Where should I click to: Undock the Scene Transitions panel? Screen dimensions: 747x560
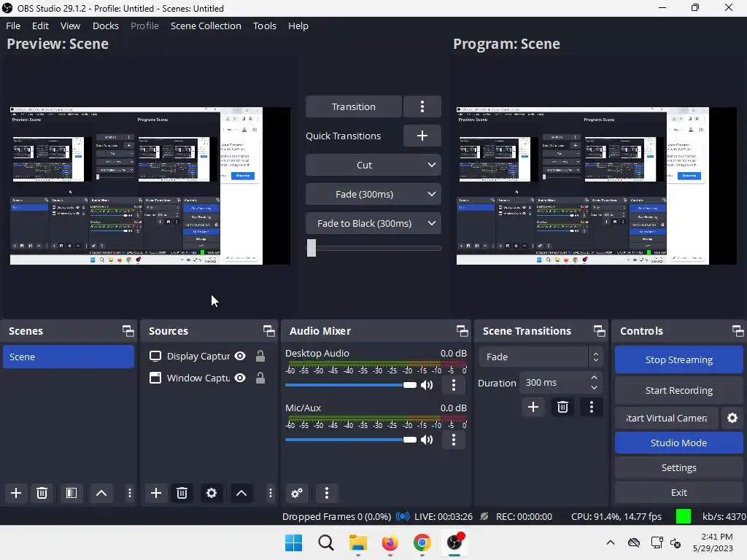click(600, 331)
